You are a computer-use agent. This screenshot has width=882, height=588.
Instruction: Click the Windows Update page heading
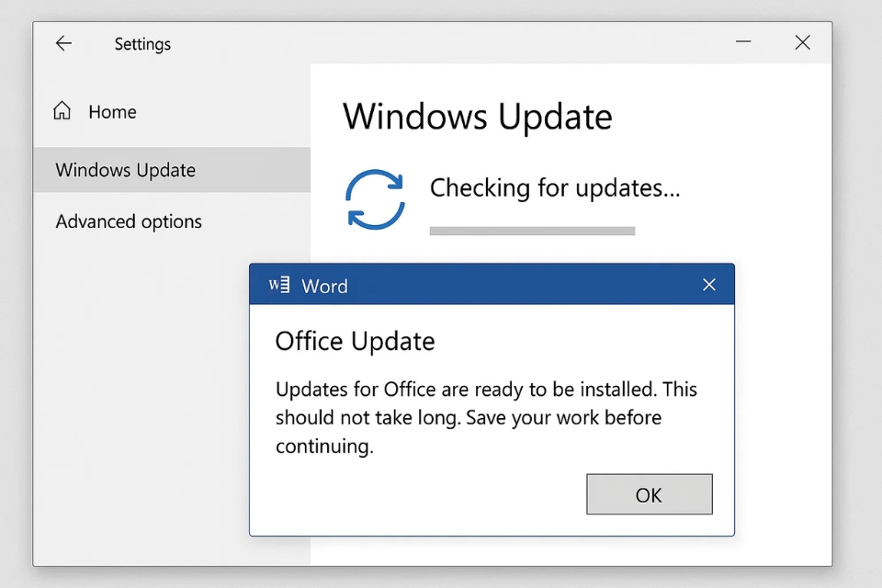477,117
